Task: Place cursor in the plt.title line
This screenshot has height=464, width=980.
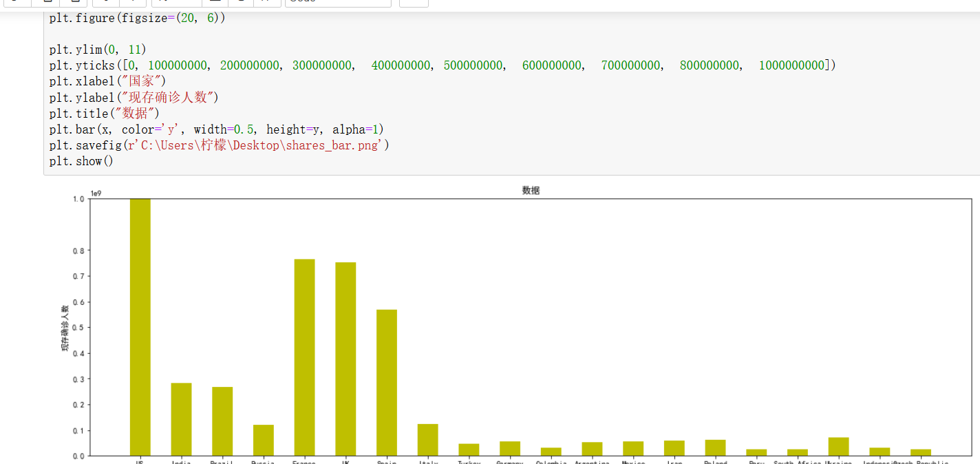Action: [x=103, y=114]
